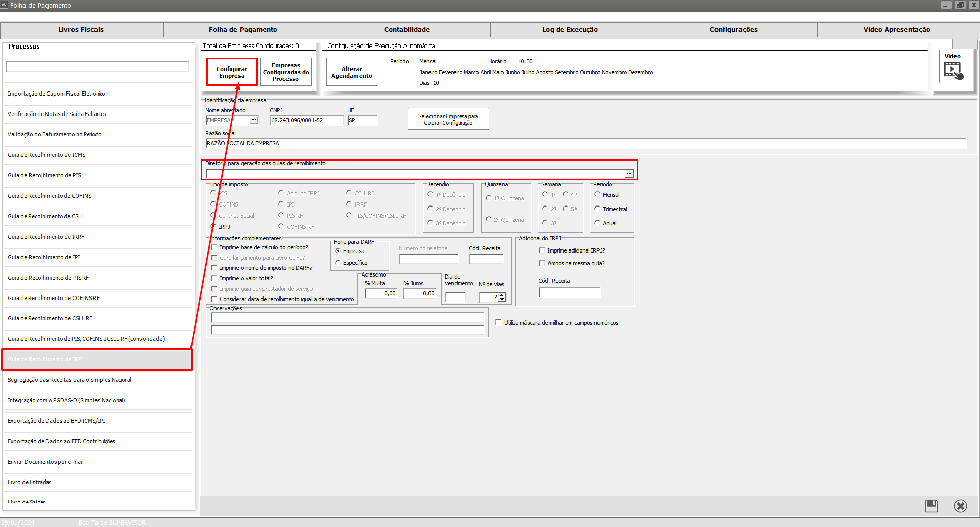Open the Vídeo Apresentação tab
Screen dimensions: 980x527
click(897, 30)
